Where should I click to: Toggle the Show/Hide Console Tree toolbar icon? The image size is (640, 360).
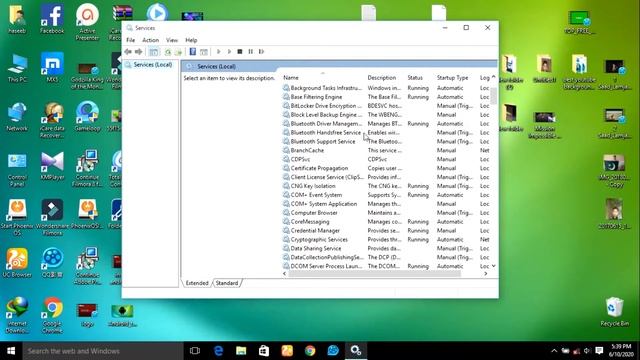tap(153, 52)
